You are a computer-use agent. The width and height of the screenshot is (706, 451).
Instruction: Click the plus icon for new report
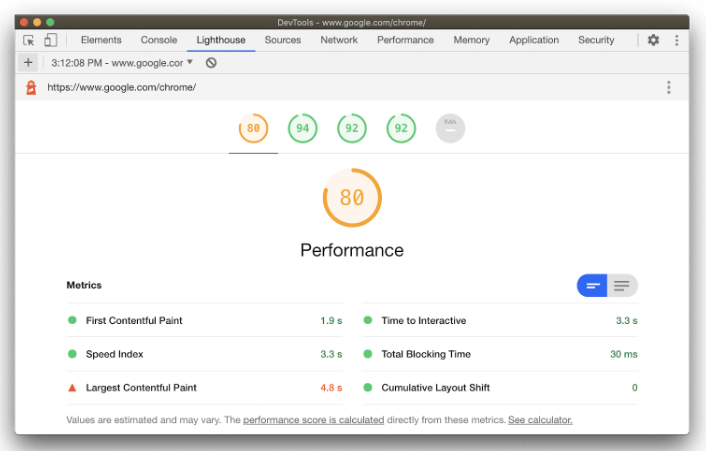(x=28, y=62)
